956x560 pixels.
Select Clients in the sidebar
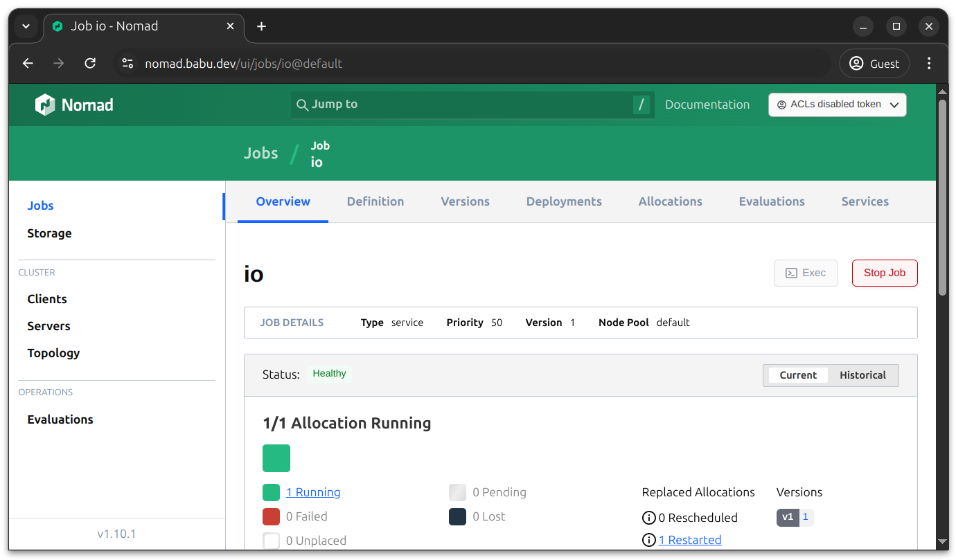pos(47,299)
